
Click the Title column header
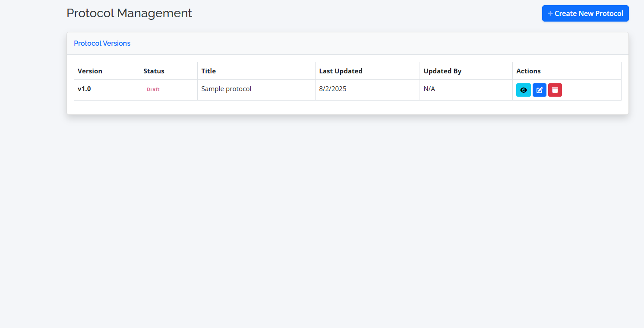pyautogui.click(x=208, y=71)
